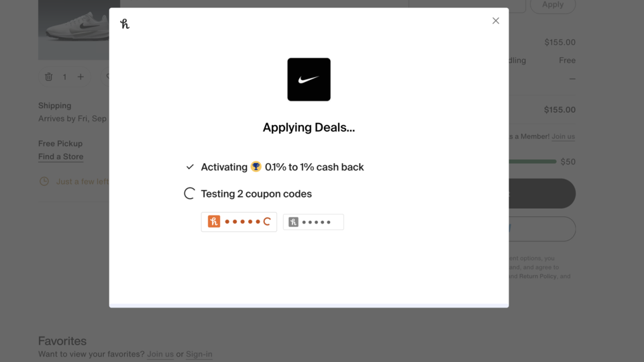644x362 pixels.
Task: Click the spinner beside Testing 2 coupon codes
Action: 190,193
